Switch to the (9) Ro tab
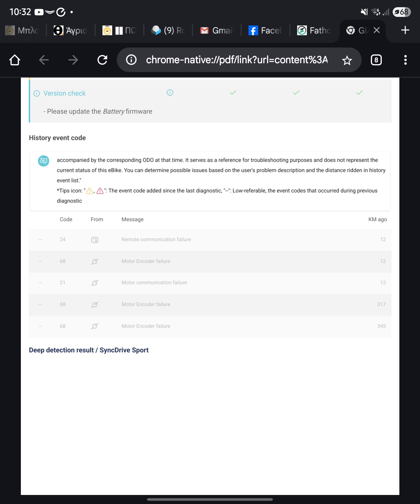Viewport: 420px width, 504px height. [168, 31]
